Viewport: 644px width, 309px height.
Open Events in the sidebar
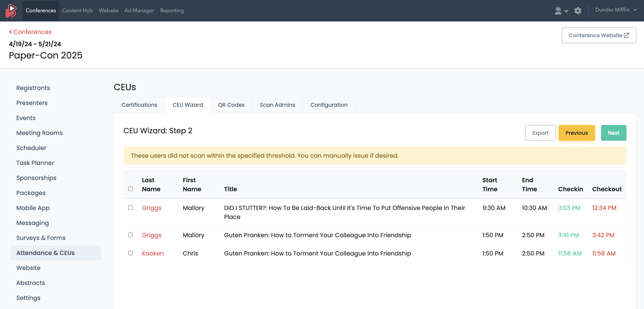26,118
